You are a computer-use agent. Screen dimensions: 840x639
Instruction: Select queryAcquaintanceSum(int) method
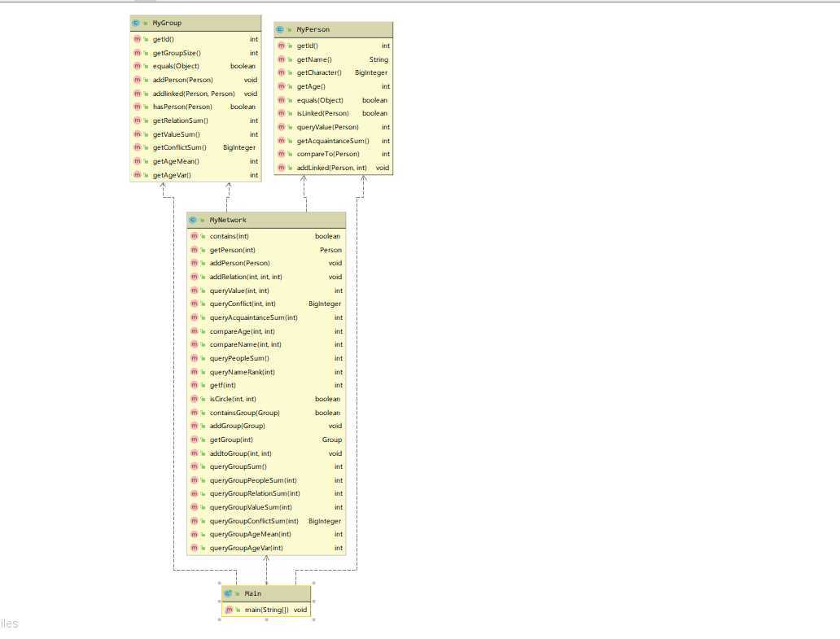266,317
